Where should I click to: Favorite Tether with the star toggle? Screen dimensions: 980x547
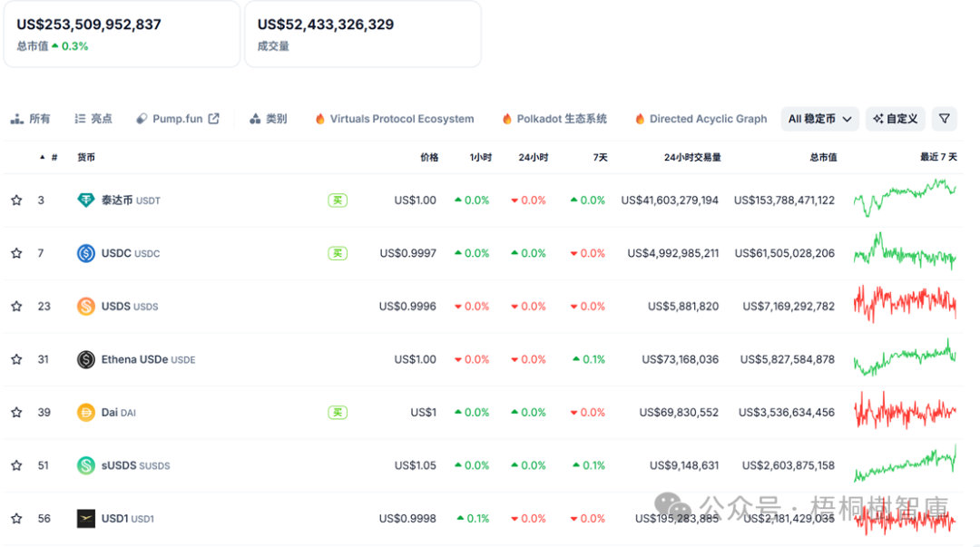[16, 200]
